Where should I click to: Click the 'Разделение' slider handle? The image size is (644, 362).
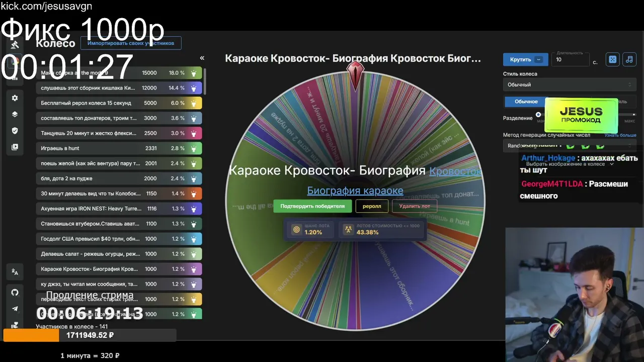(538, 115)
